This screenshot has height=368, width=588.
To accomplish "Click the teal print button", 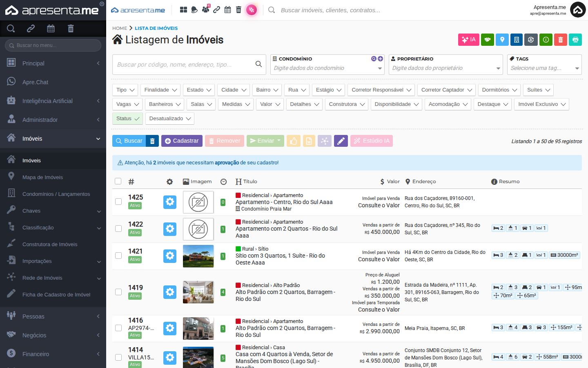I will click(x=575, y=40).
